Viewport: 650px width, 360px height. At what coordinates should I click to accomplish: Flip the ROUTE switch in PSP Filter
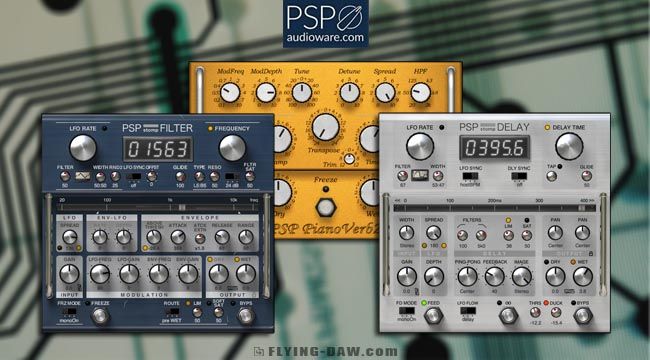click(172, 311)
